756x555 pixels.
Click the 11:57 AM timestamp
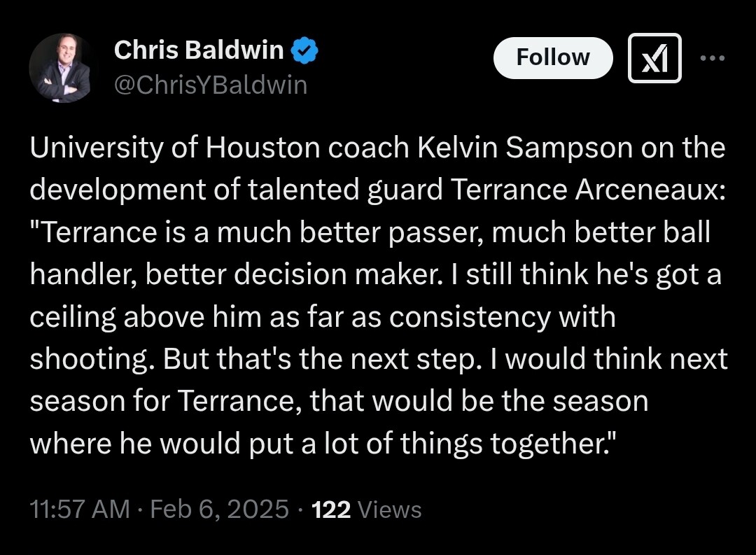coord(80,509)
